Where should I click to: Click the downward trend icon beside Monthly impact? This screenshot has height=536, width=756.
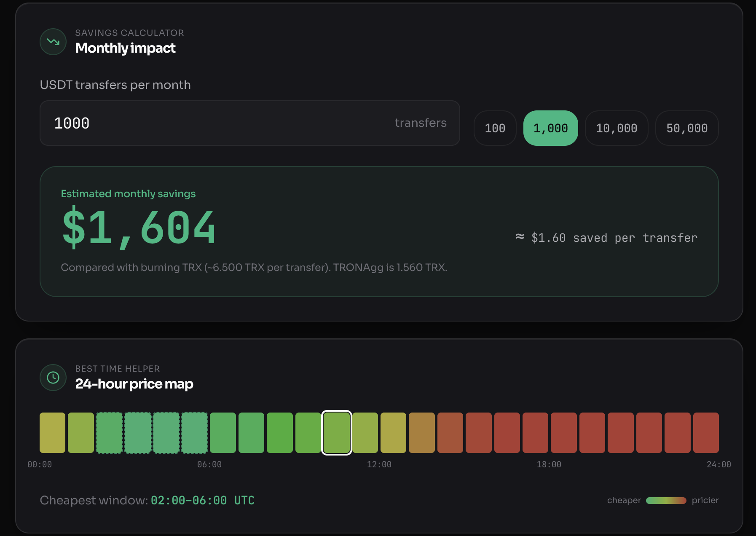pyautogui.click(x=53, y=42)
